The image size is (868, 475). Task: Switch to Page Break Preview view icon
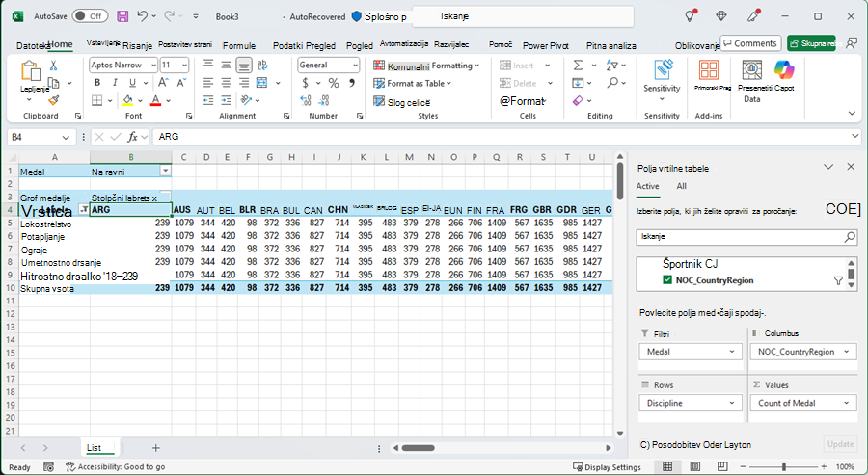click(722, 466)
